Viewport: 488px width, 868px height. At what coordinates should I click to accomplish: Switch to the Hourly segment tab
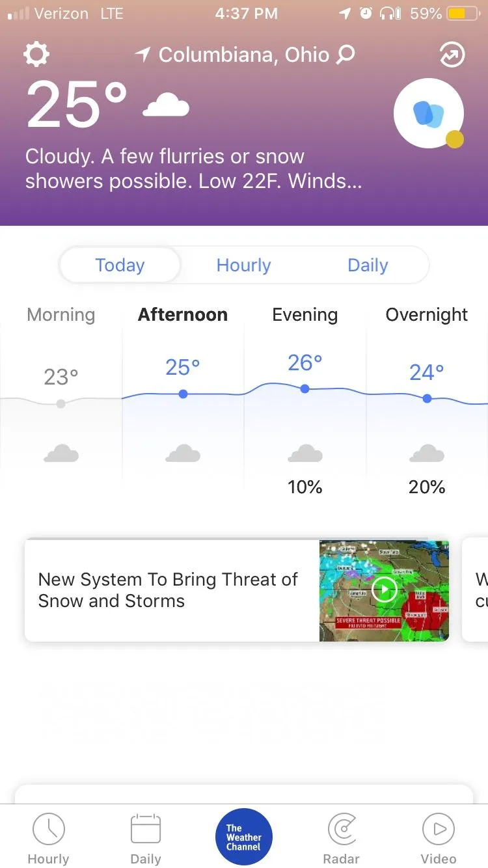[243, 265]
